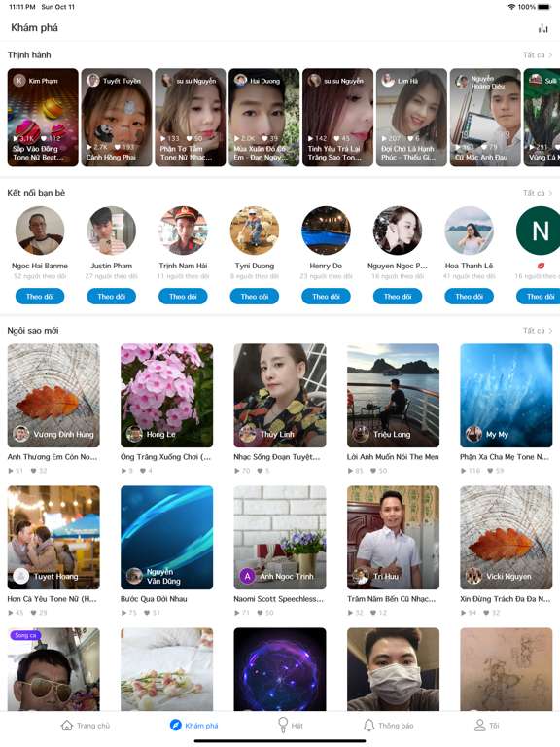Viewport: 560px width, 747px height.
Task: Open the purple plasma ball thumbnail
Action: pos(280,669)
